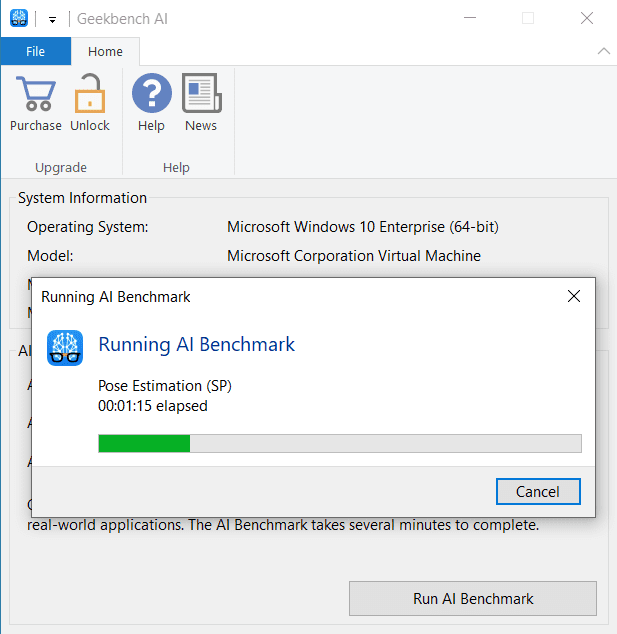Click 'Pose Estimation (SP)' status text
The image size is (617, 634).
click(165, 386)
